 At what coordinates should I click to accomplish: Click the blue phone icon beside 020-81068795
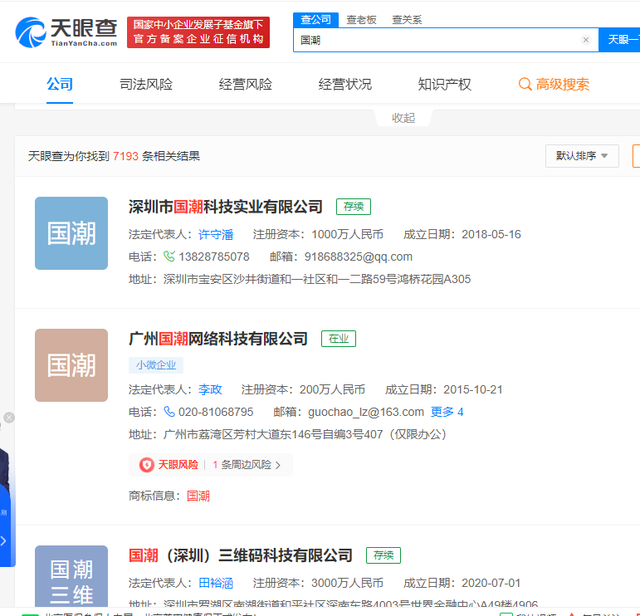(x=169, y=411)
